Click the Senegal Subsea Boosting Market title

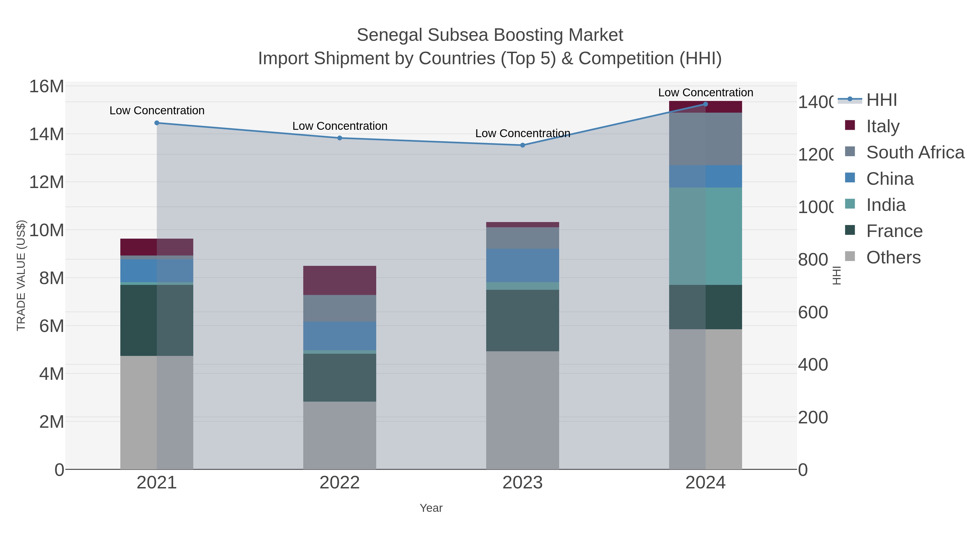coord(490,35)
